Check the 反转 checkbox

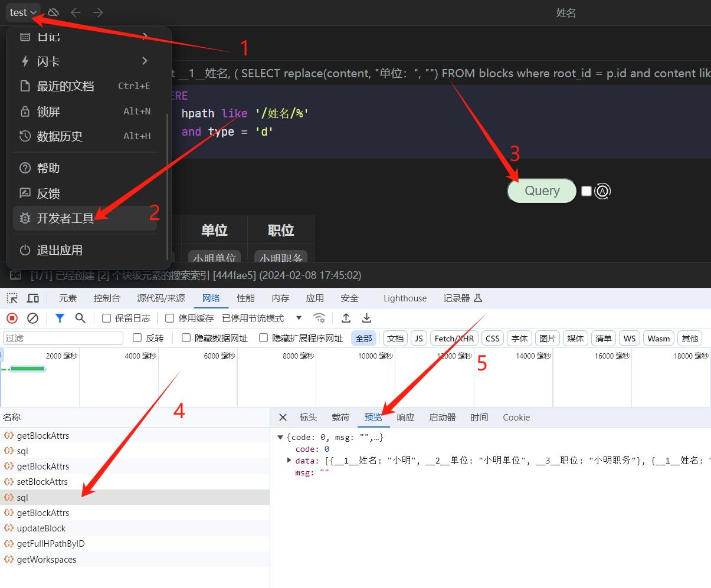tap(137, 338)
